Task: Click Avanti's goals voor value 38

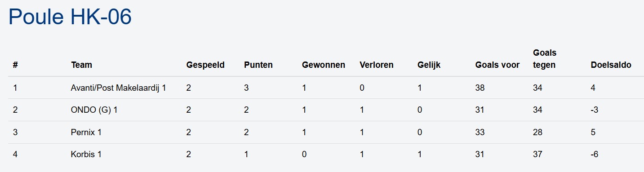Action: (480, 88)
